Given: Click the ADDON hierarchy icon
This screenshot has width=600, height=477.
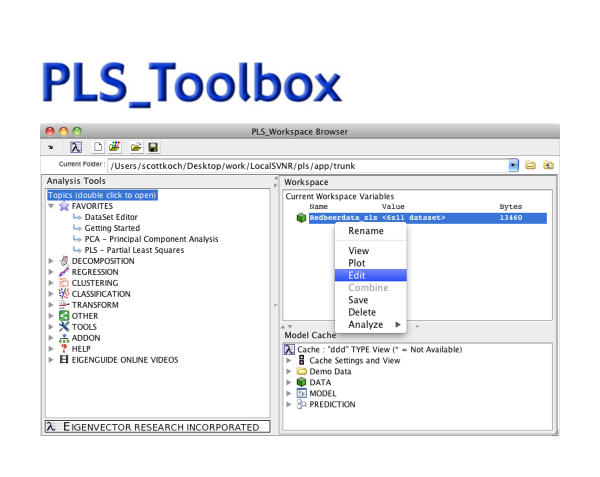Looking at the screenshot, I should [x=64, y=338].
